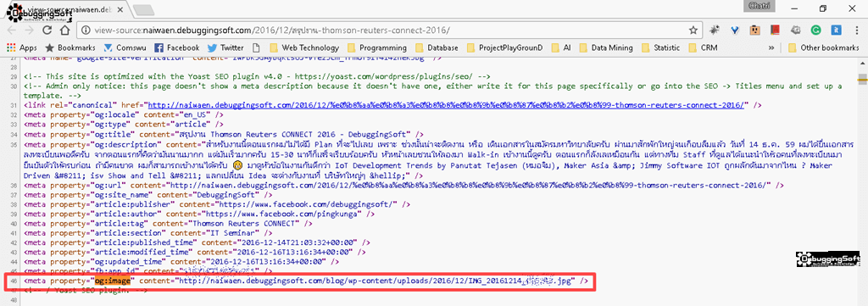Viewport: 868px width, 306px height.
Task: Open the Apps shortcut in bookmarks bar
Action: click(x=22, y=47)
